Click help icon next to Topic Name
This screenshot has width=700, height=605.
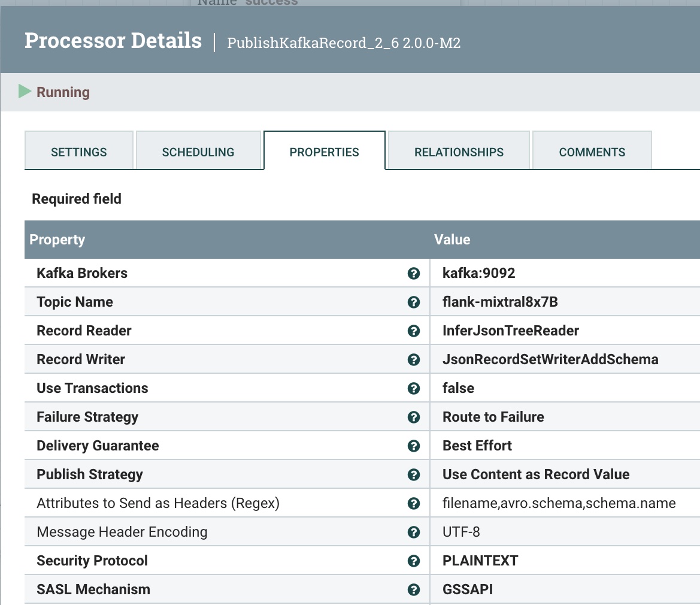tap(413, 302)
